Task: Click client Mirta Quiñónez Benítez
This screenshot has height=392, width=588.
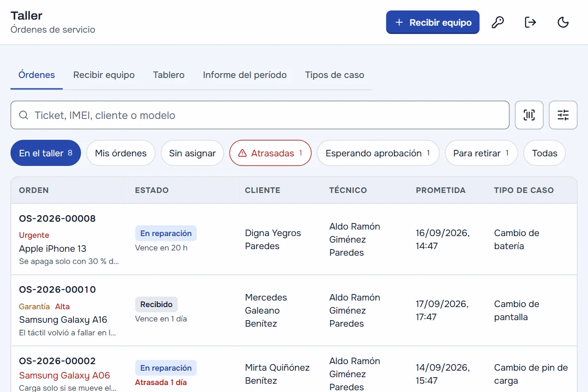Action: [277, 374]
